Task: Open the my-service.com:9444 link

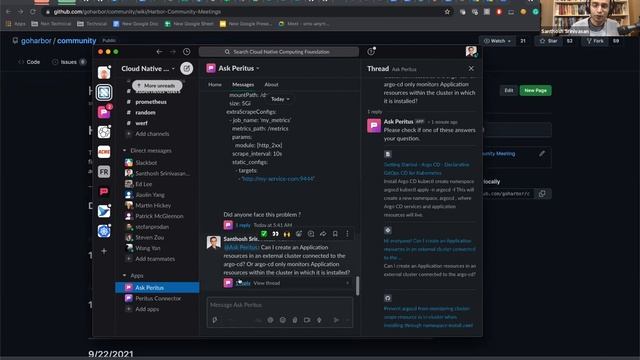Action: 278,179
